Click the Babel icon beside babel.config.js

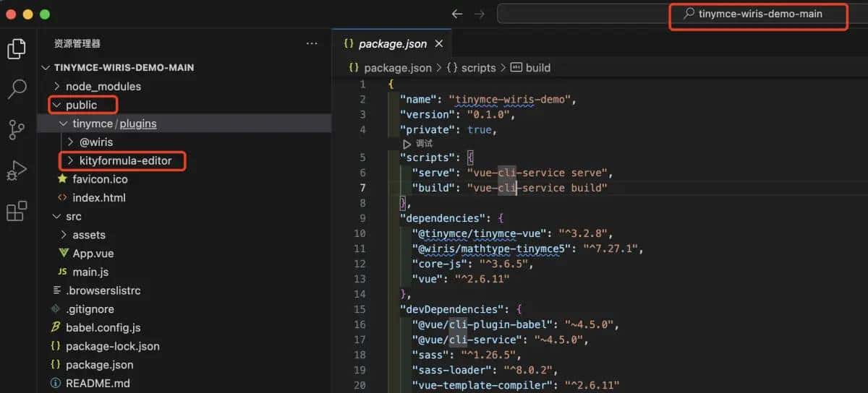coord(55,328)
